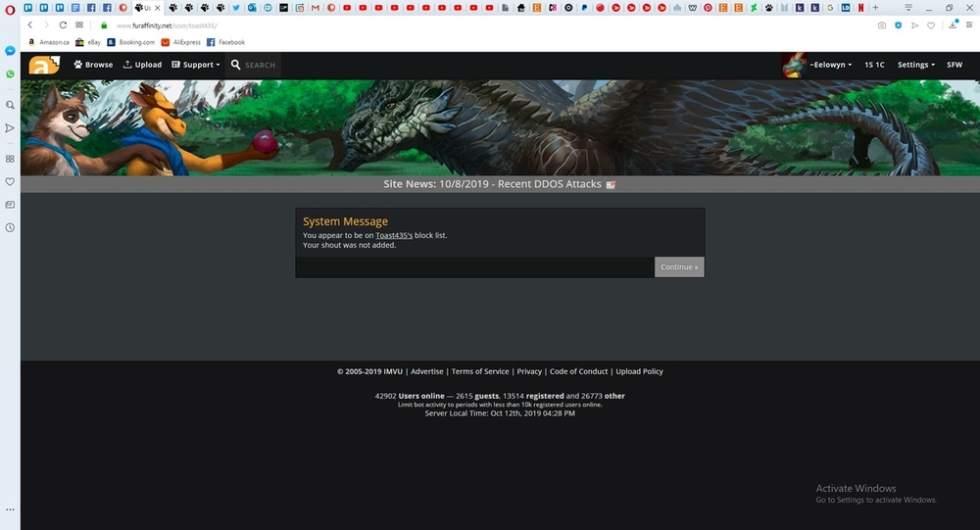This screenshot has width=980, height=530.
Task: Click the Continue button
Action: coord(679,266)
